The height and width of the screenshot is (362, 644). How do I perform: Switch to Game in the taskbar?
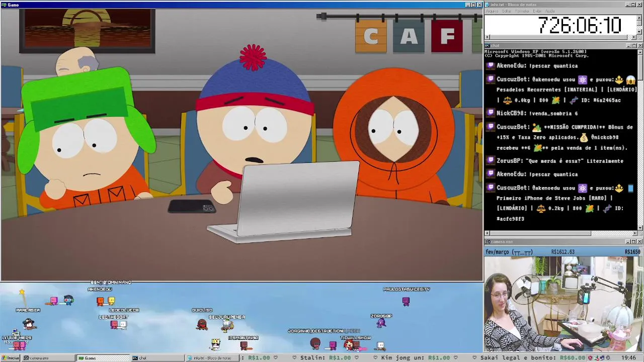[x=103, y=358]
